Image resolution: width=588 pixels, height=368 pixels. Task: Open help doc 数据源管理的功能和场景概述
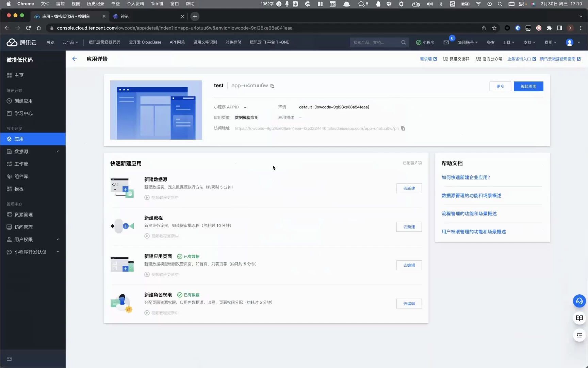tap(471, 196)
